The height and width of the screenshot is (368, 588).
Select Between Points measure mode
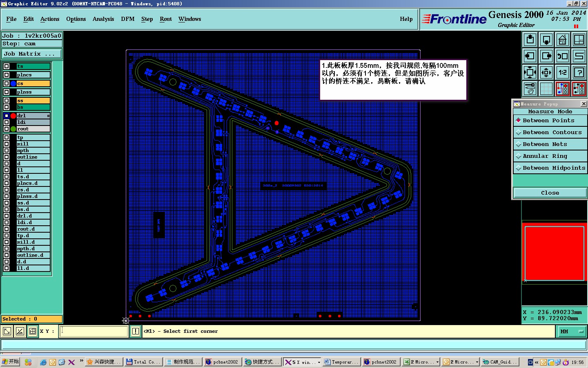pos(550,121)
